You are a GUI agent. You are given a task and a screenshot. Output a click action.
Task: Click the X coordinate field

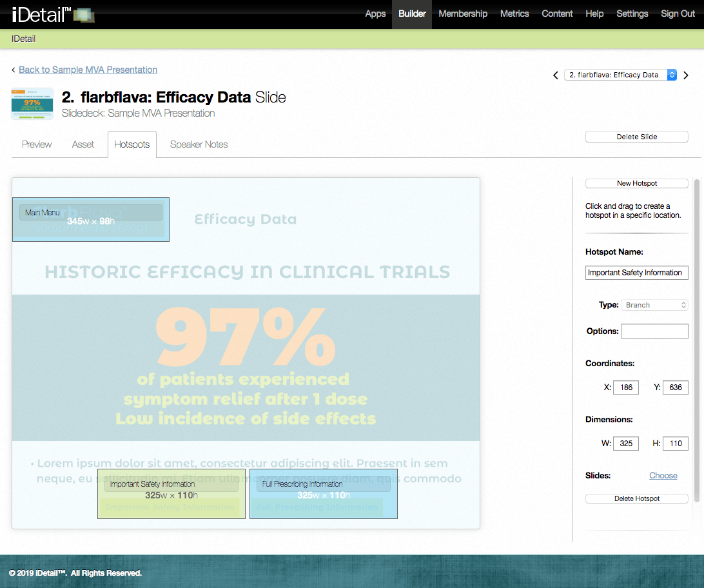(x=626, y=387)
